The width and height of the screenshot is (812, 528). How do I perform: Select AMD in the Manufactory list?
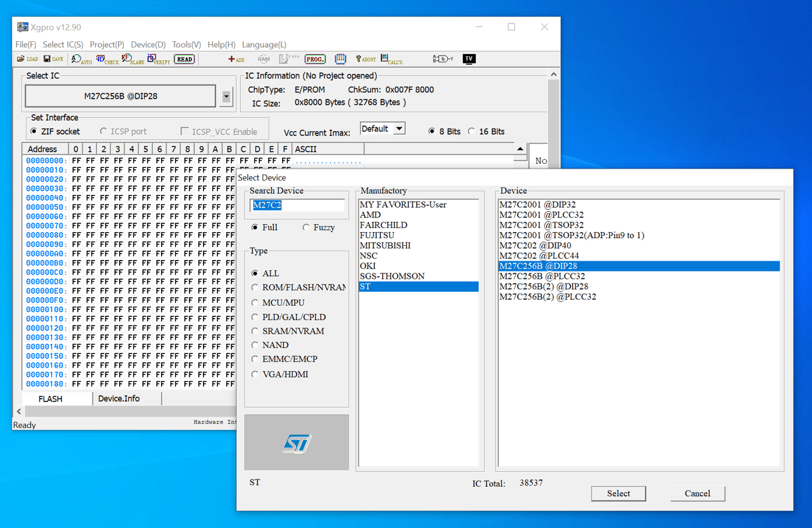(x=418, y=215)
